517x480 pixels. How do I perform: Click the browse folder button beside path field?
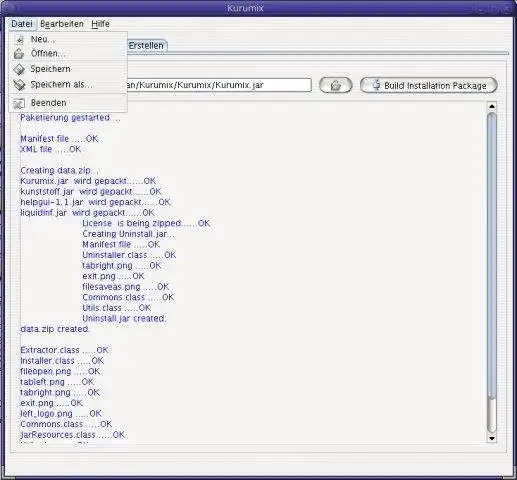(x=335, y=85)
